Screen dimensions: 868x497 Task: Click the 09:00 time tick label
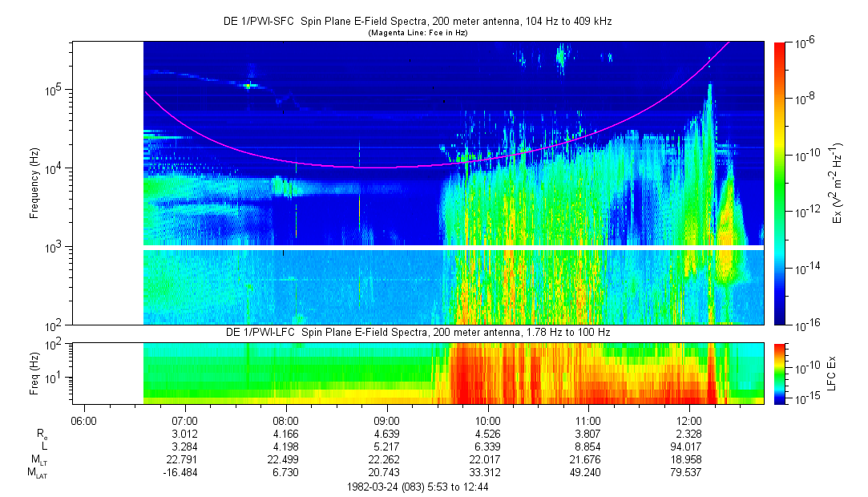(x=386, y=421)
